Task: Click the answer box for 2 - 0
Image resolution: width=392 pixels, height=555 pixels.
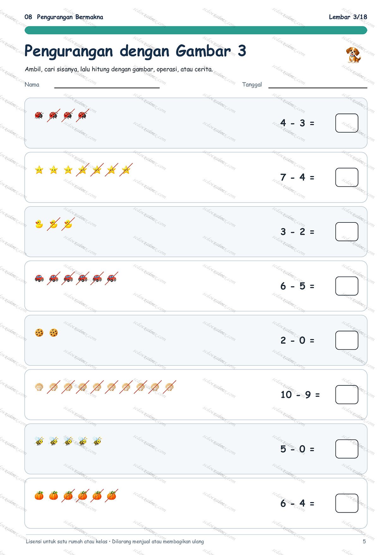Action: (x=347, y=340)
